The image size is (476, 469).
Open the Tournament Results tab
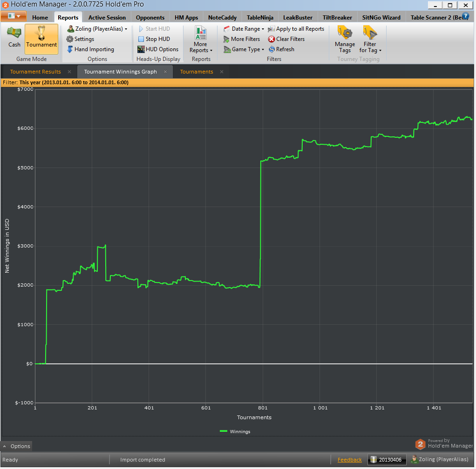35,72
